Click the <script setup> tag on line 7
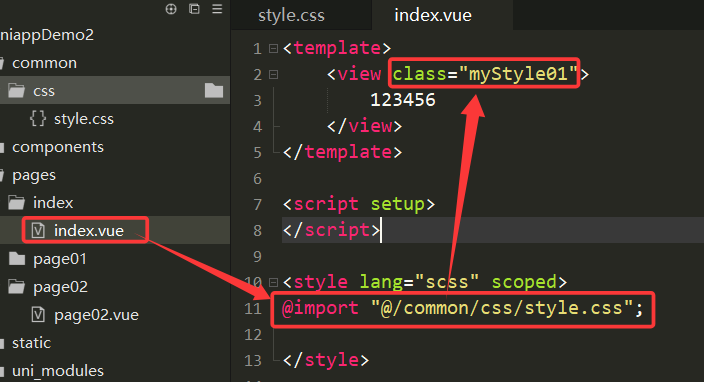The height and width of the screenshot is (382, 704). tap(359, 204)
